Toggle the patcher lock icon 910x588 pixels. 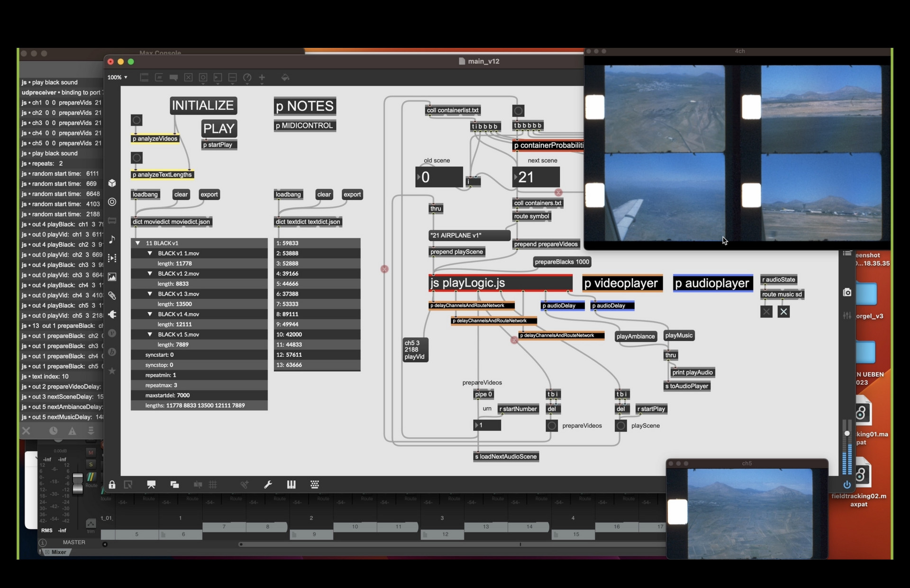pyautogui.click(x=112, y=484)
